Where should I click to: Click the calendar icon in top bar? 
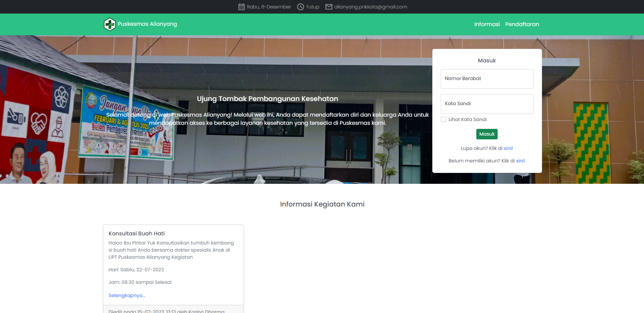[x=241, y=7]
